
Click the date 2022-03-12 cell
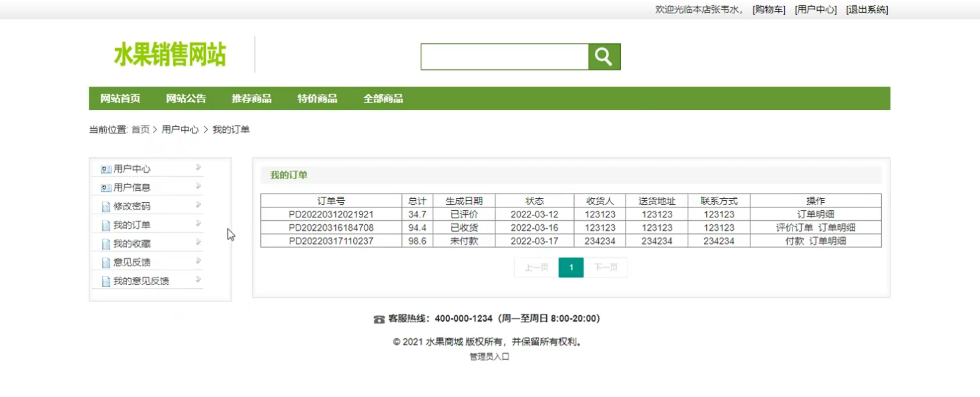coord(534,215)
